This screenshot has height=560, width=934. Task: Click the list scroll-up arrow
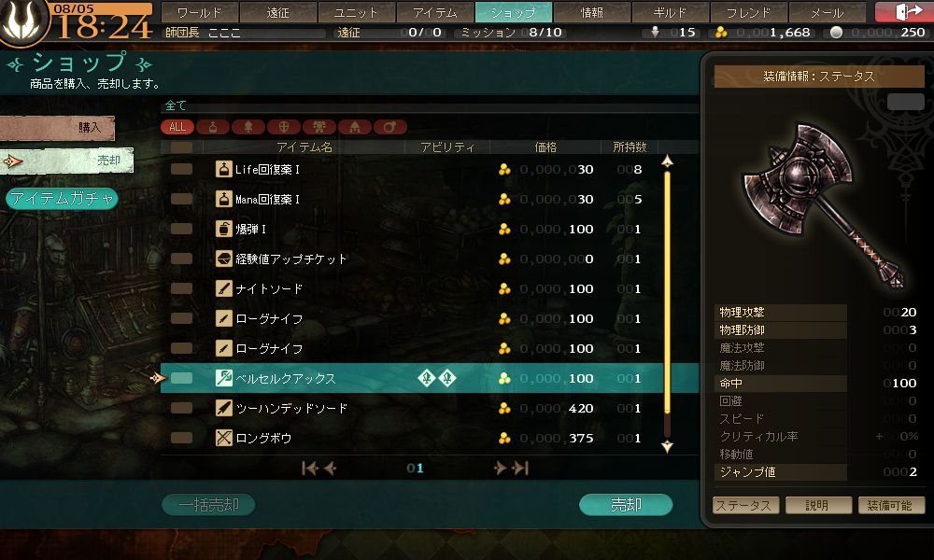click(667, 161)
